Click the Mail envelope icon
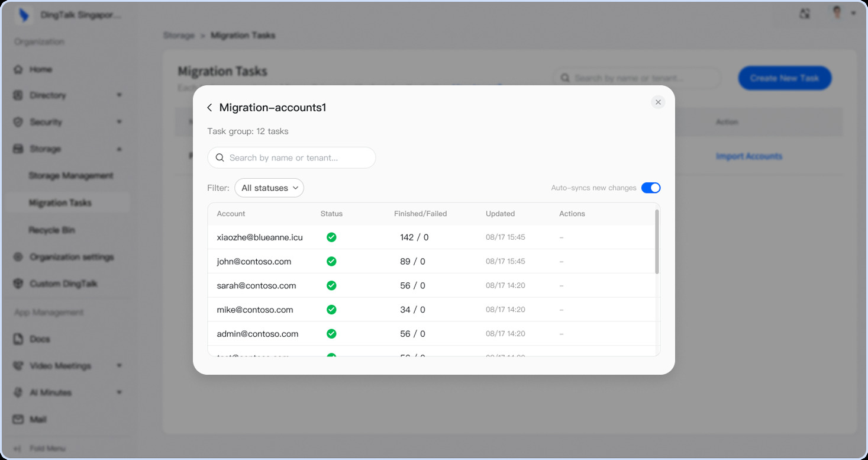The height and width of the screenshot is (460, 868). click(18, 420)
